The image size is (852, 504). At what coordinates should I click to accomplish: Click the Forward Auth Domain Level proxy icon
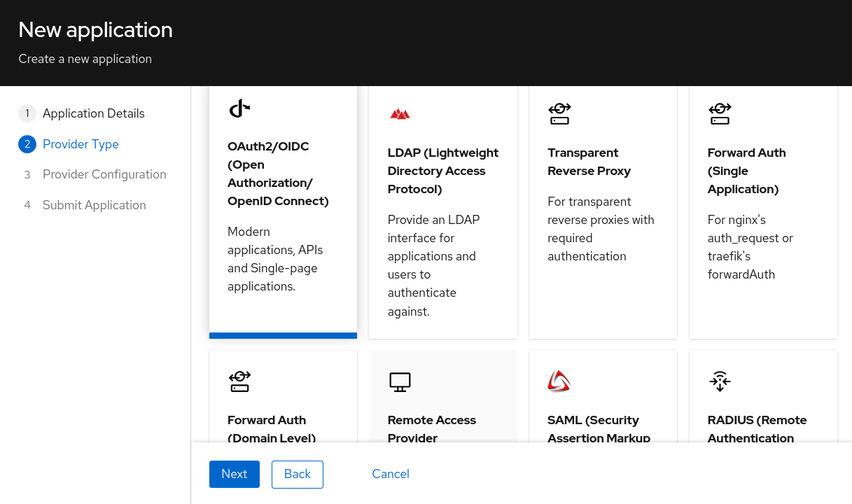tap(239, 381)
